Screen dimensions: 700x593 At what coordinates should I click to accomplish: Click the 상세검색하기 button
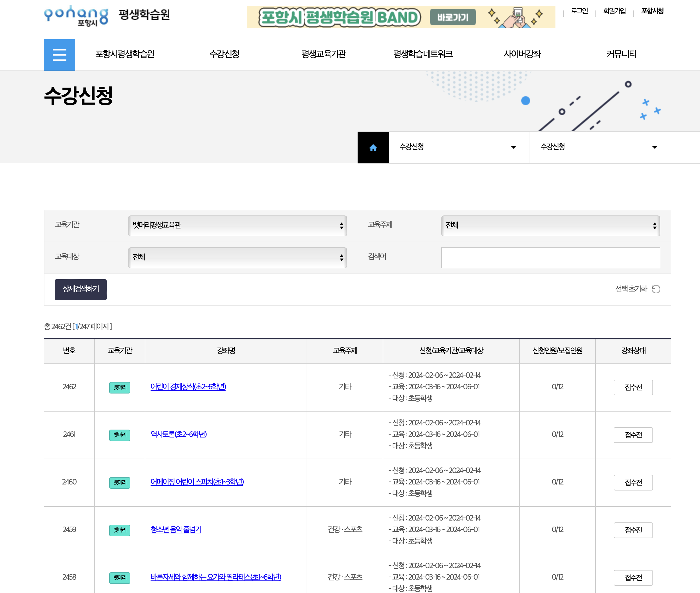click(x=81, y=289)
